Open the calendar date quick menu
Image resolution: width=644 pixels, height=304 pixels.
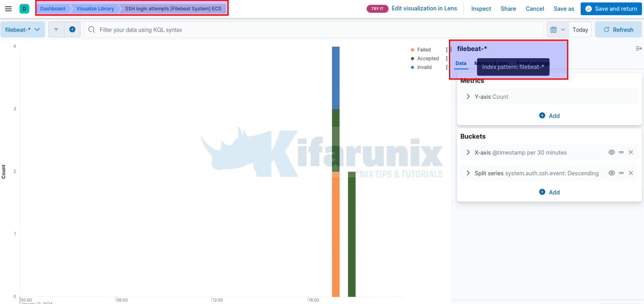click(557, 30)
